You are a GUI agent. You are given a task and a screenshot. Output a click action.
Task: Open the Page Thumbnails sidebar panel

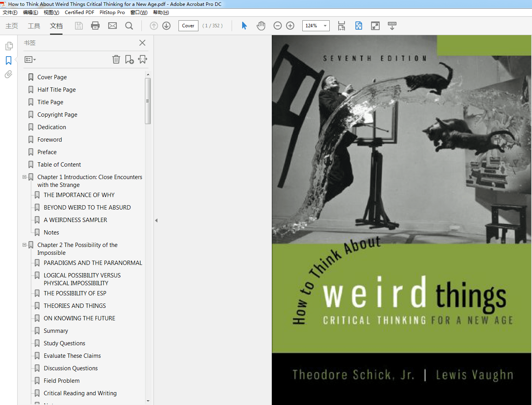pyautogui.click(x=8, y=46)
